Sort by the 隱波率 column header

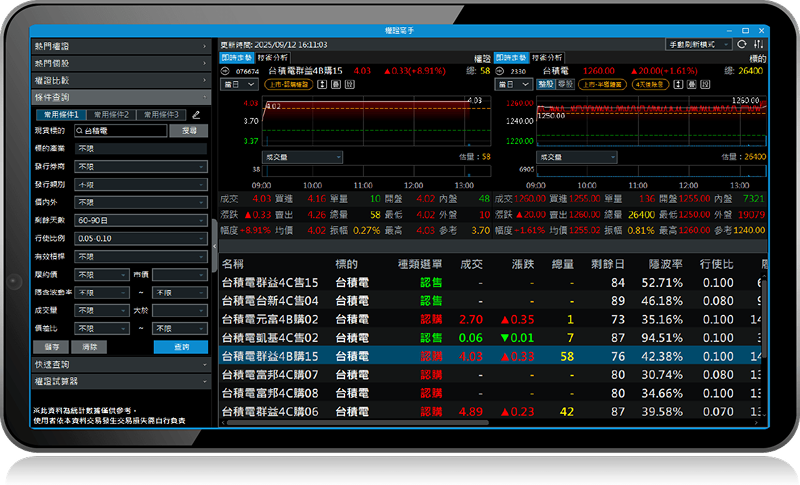pos(665,264)
